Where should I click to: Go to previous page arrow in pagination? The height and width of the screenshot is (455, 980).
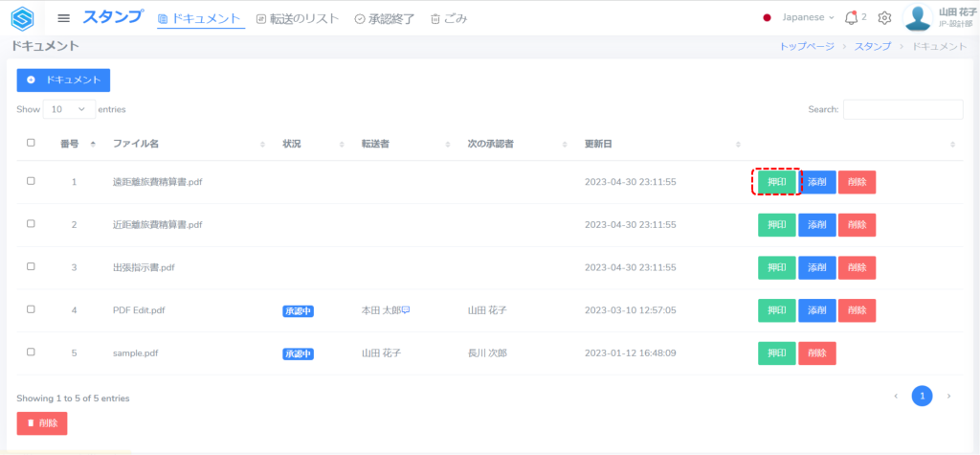pyautogui.click(x=896, y=396)
